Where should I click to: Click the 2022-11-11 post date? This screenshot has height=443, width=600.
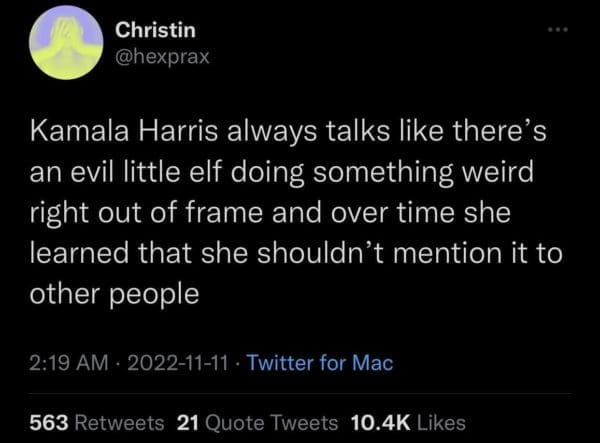[188, 363]
